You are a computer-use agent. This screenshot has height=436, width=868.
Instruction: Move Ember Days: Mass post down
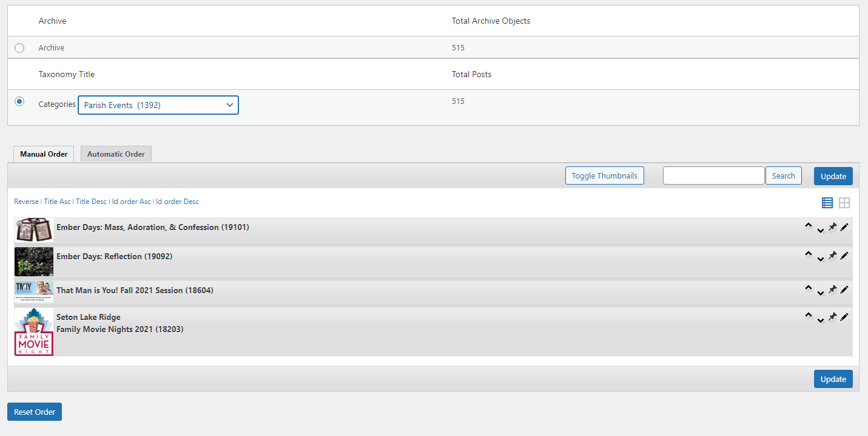pos(820,230)
